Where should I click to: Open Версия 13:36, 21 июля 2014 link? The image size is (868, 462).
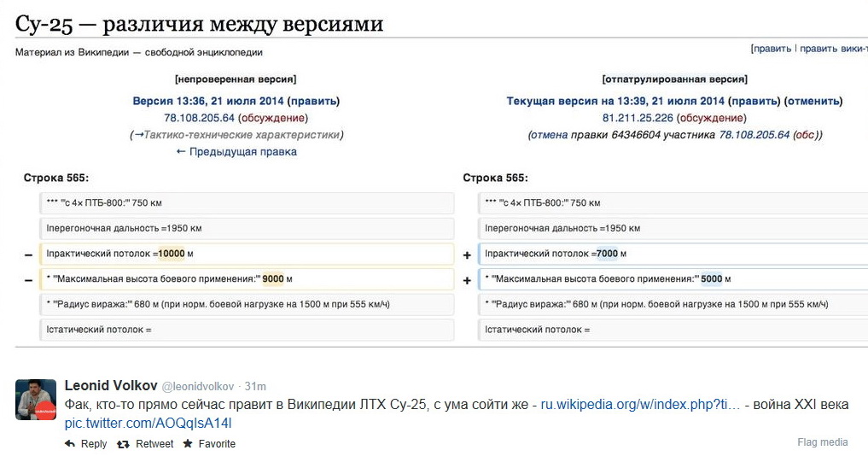(x=208, y=102)
